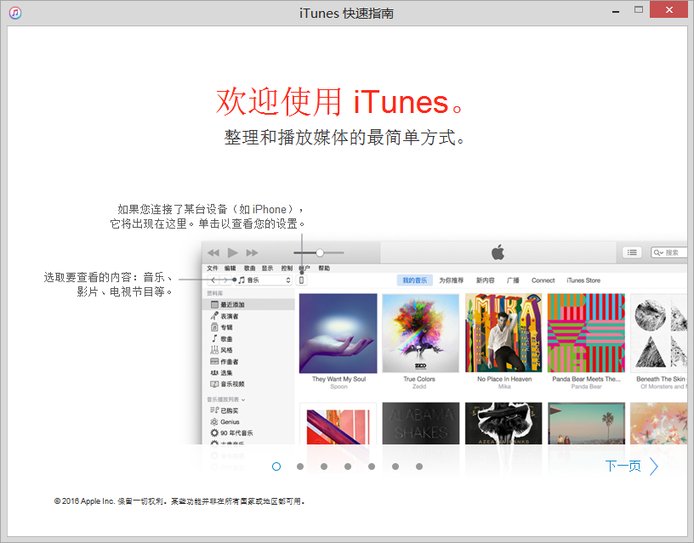Open the 编辑 menu in the preview

point(230,268)
